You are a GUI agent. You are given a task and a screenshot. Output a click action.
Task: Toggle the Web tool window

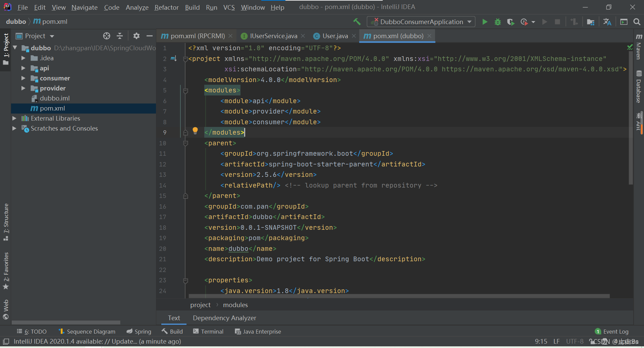[x=6, y=310]
